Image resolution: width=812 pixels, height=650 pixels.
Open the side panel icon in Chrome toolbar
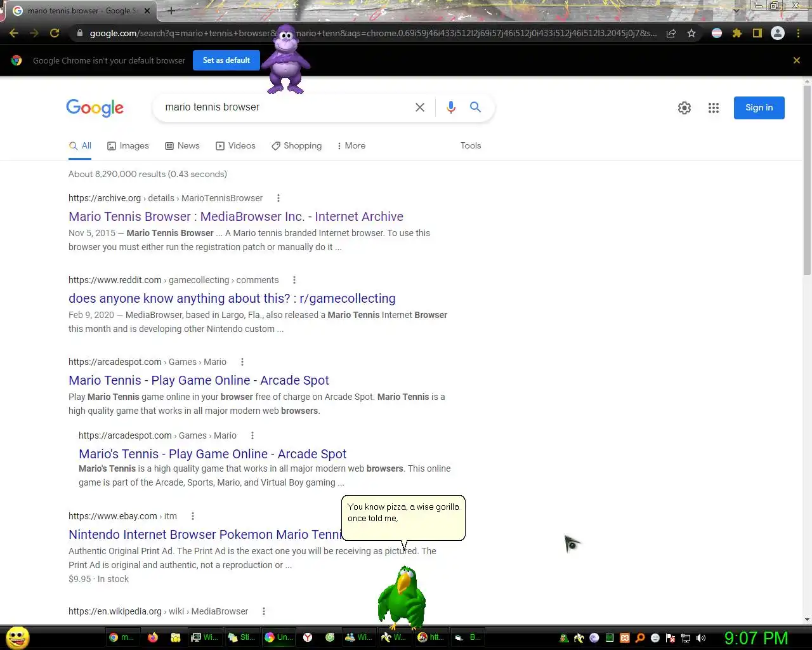tap(757, 33)
